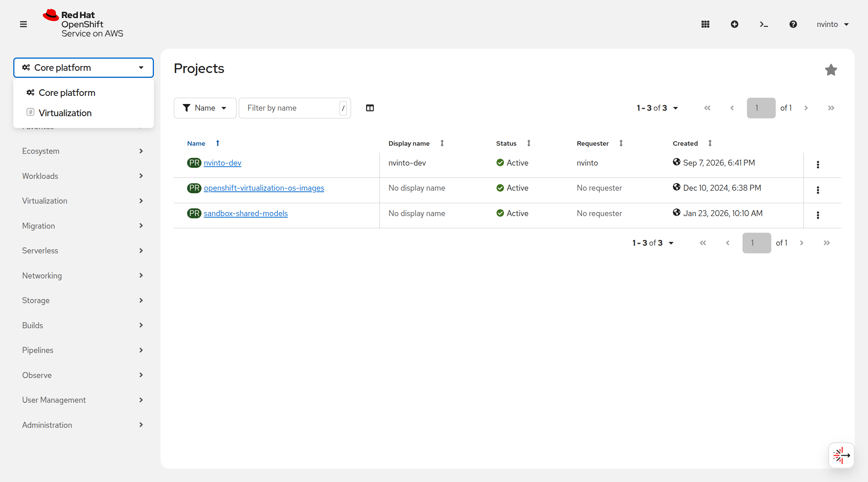Open the help question mark menu
Screen dimensions: 868x482
tap(793, 24)
